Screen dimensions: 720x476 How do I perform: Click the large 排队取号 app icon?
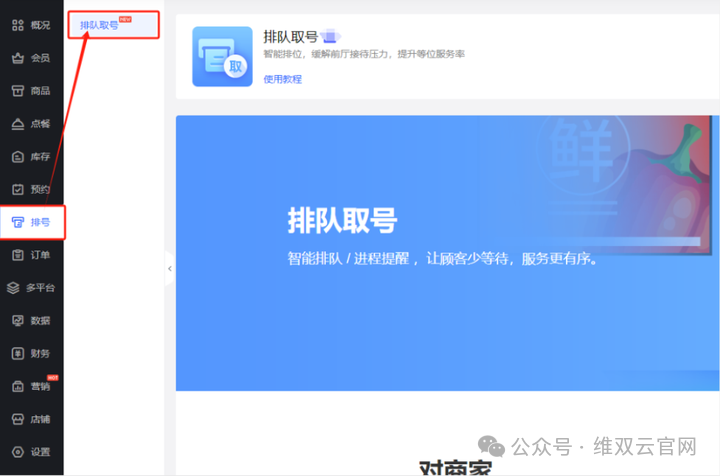[x=222, y=56]
